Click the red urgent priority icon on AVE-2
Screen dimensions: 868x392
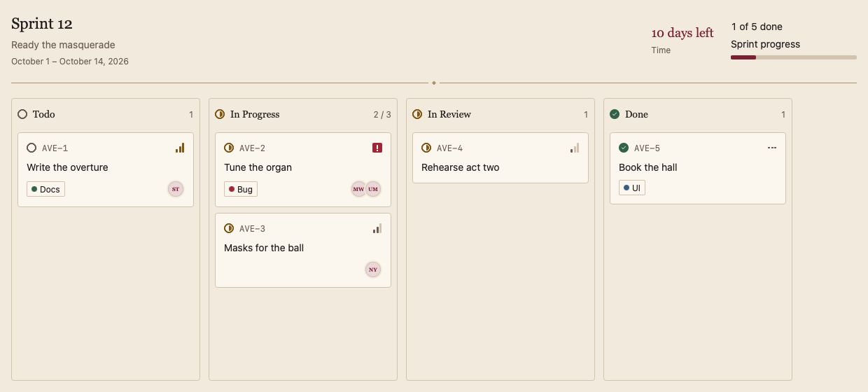pos(377,148)
